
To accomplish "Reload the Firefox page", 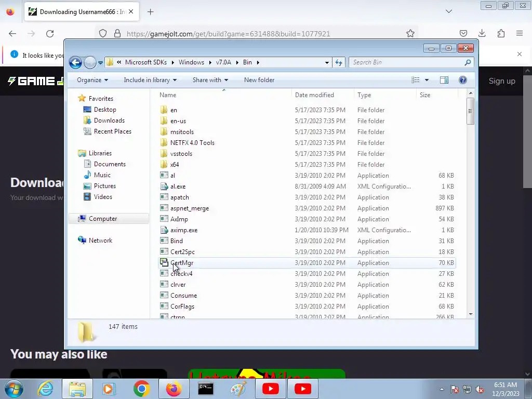I will point(50,34).
